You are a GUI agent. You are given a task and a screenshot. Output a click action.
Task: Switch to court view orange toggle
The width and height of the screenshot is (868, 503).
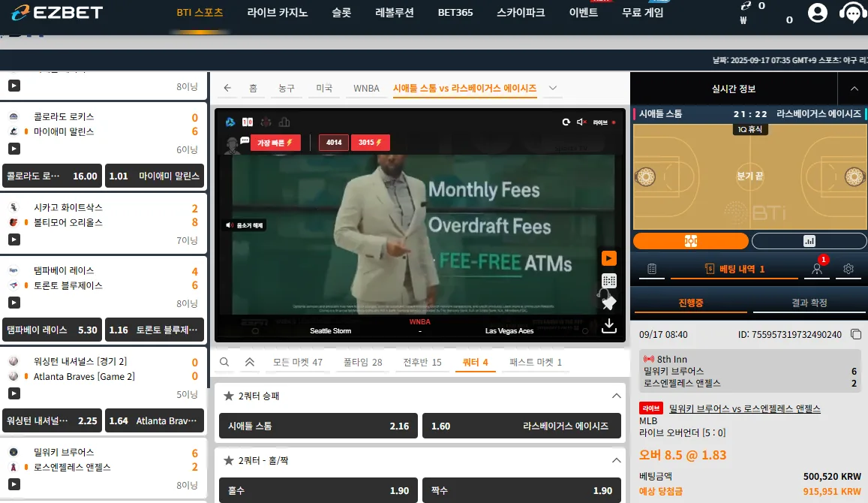tap(691, 241)
